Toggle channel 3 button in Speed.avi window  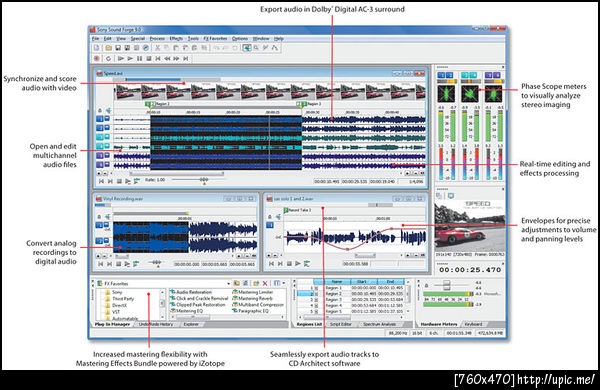click(x=99, y=137)
